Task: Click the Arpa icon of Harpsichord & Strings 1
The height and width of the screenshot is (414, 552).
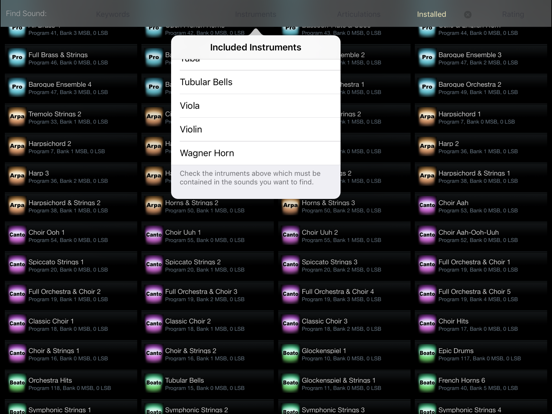Action: point(427,176)
